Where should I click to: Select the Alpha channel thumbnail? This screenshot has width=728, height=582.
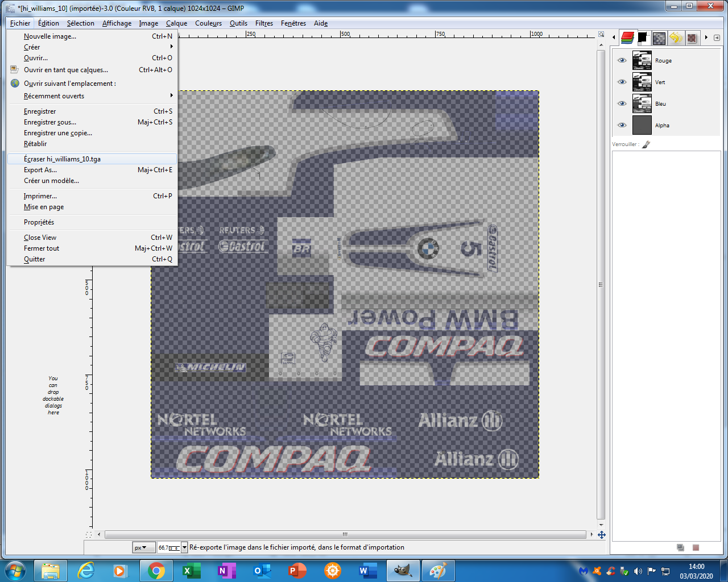point(642,125)
